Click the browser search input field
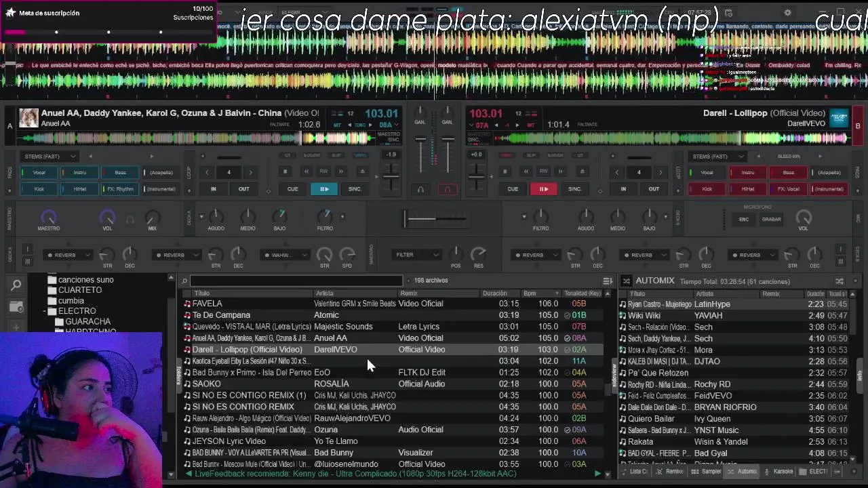The height and width of the screenshot is (488, 868). (x=296, y=281)
